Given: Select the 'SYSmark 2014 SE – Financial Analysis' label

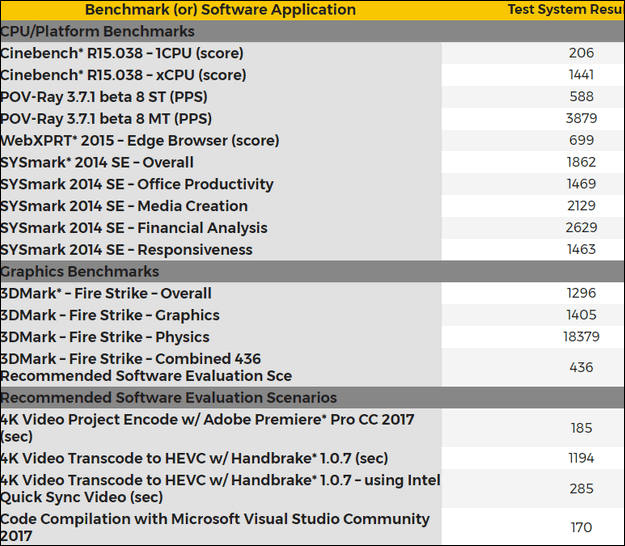Looking at the screenshot, I should (134, 228).
